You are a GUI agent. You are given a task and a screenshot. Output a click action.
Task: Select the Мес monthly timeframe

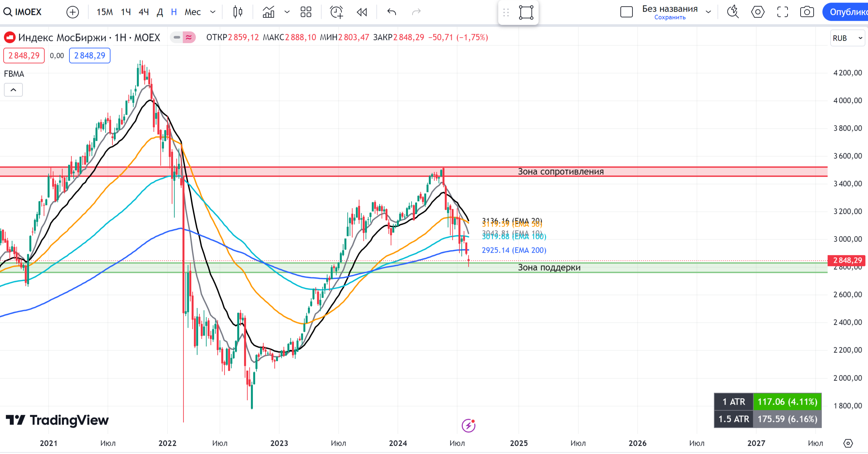(193, 12)
